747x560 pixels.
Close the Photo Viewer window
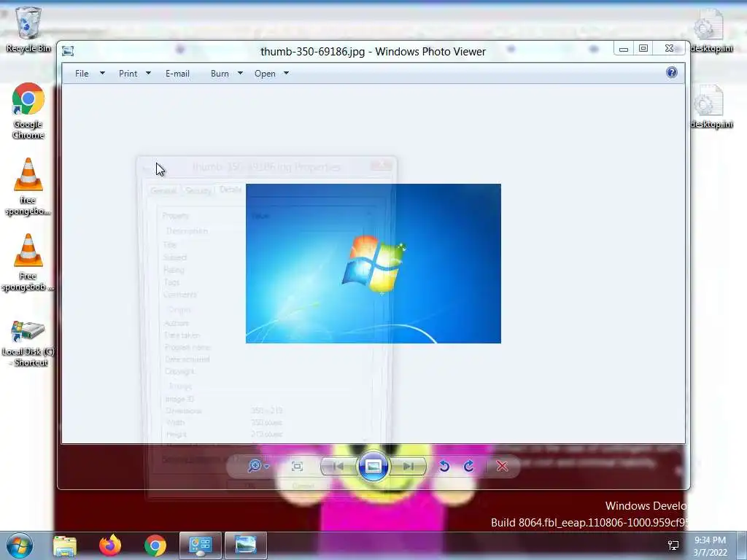670,49
